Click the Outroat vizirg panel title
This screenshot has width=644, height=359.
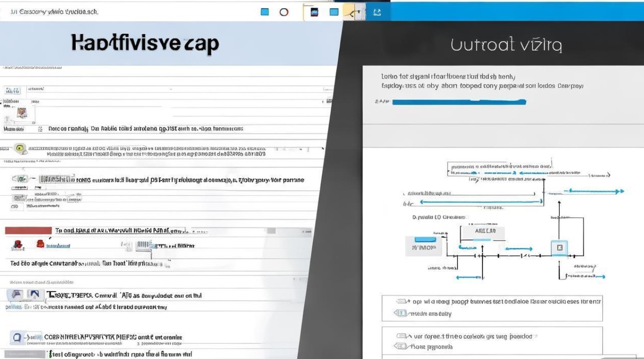tap(506, 45)
